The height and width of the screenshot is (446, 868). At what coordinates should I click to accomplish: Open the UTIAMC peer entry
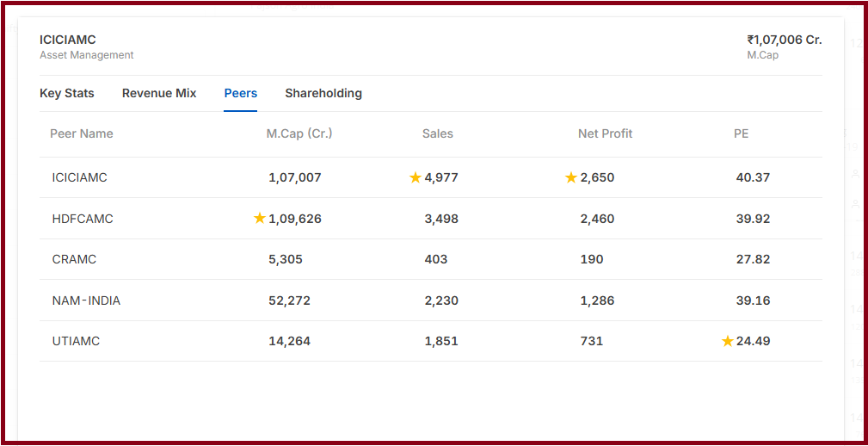coord(76,341)
